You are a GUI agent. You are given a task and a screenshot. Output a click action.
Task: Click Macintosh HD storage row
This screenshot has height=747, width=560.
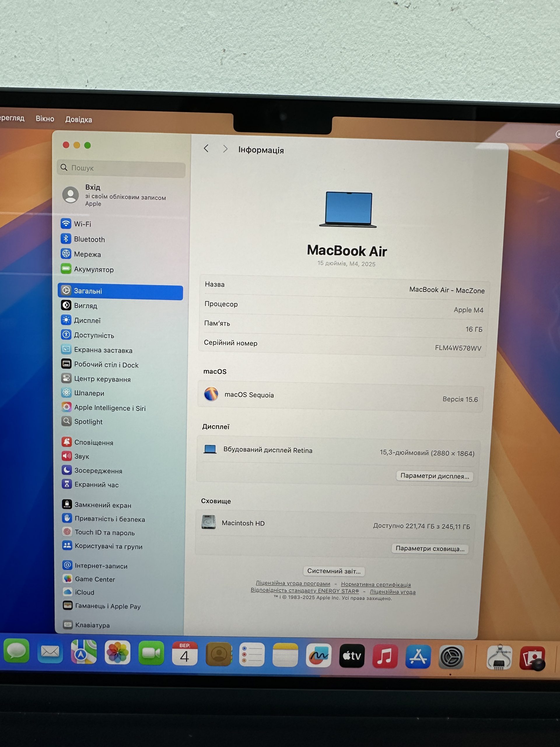(335, 524)
